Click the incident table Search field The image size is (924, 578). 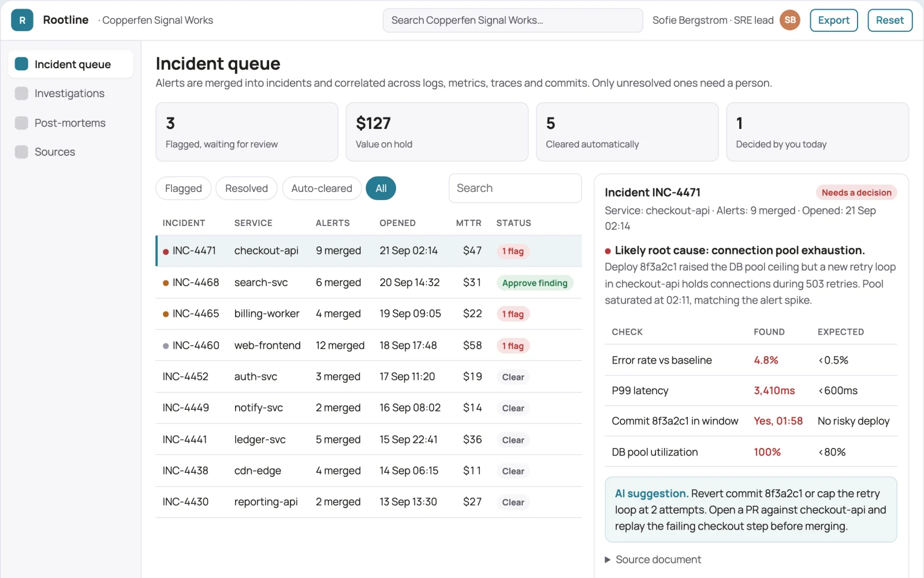[x=515, y=188]
